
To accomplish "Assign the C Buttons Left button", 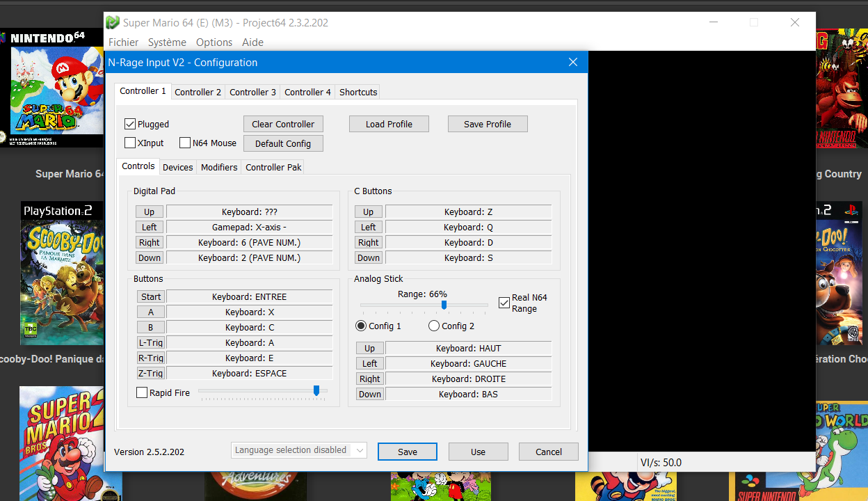I will (x=369, y=227).
